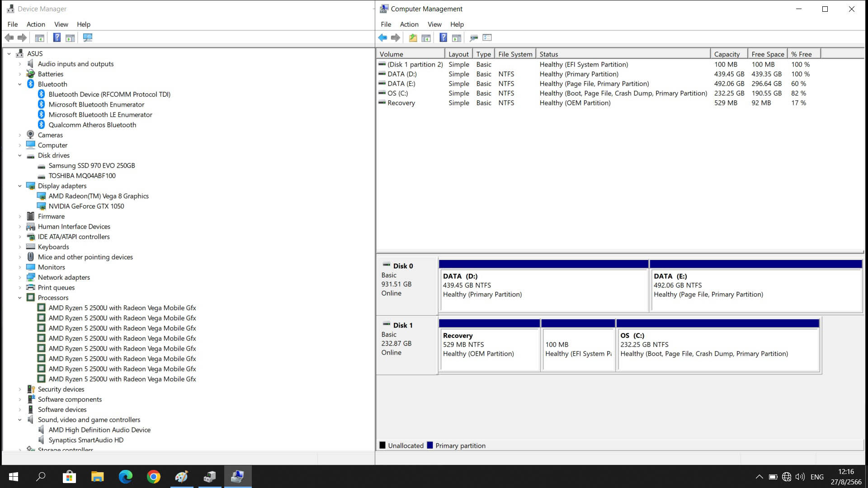Screen dimensions: 868x488
Task: Select OS (C:) partition block on Disk 1
Action: point(718,345)
